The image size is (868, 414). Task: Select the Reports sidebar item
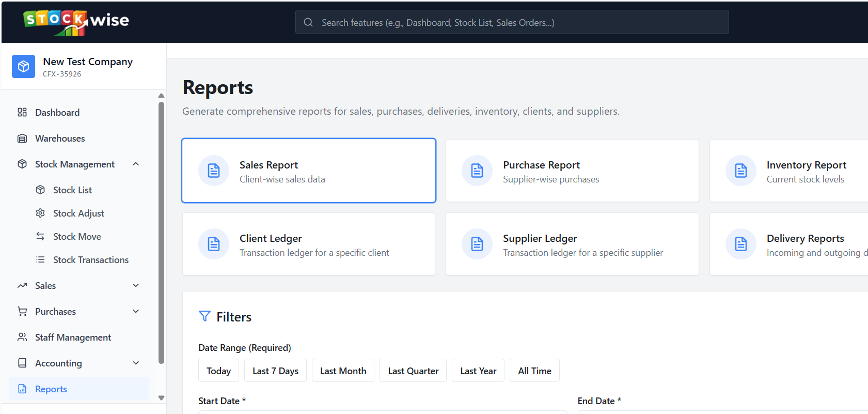(79, 389)
